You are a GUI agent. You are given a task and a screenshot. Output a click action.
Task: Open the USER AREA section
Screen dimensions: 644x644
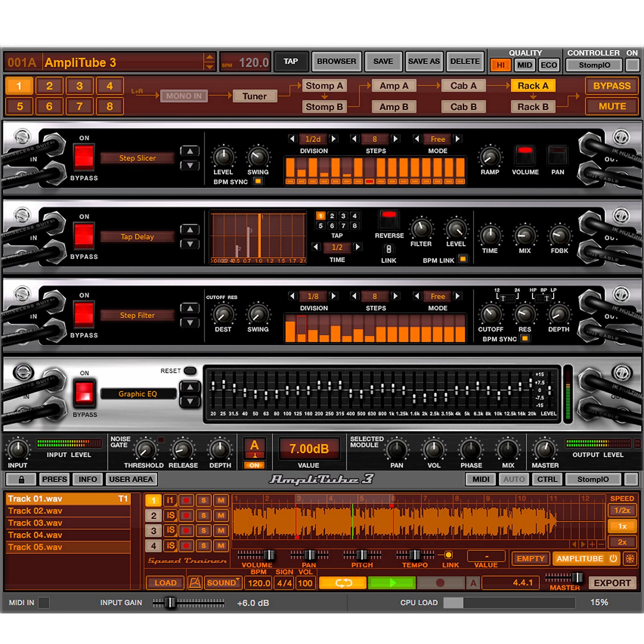(x=131, y=479)
